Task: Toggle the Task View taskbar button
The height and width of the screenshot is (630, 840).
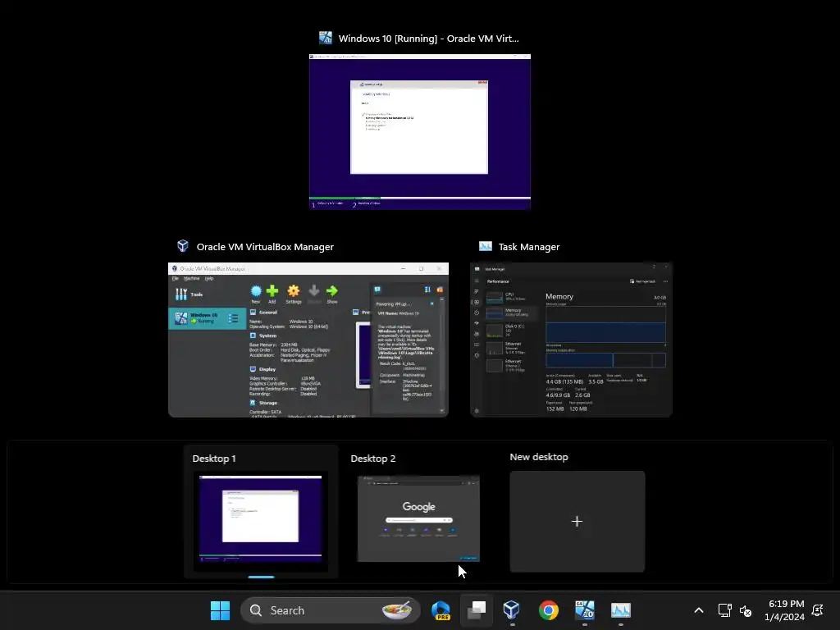Action: pos(477,610)
